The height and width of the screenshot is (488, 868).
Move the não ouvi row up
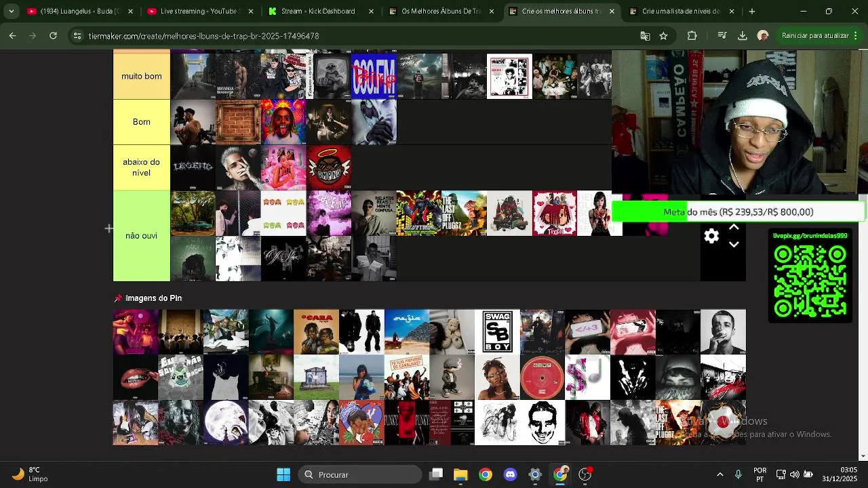[x=734, y=228]
